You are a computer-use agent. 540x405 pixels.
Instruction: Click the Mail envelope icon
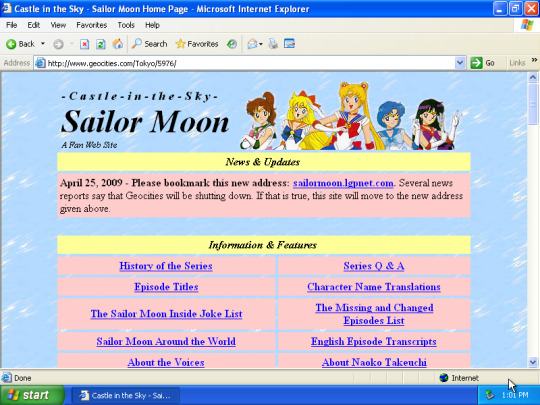[252, 44]
